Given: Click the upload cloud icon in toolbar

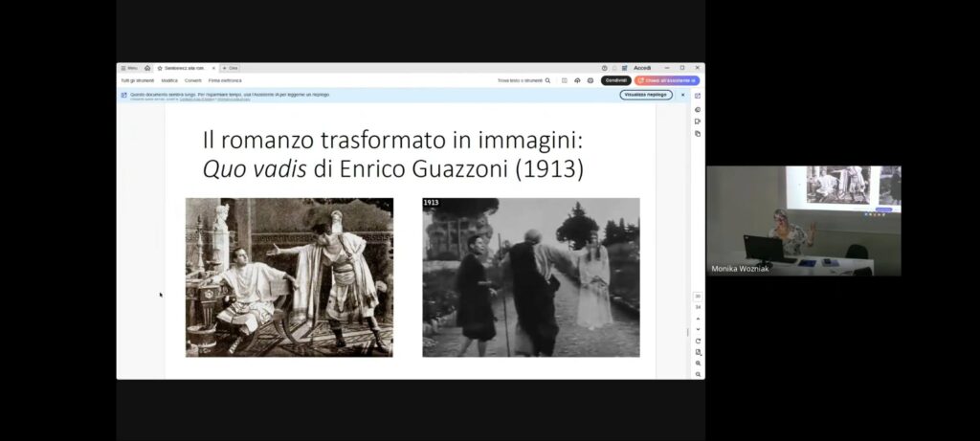Looking at the screenshot, I should pos(577,80).
